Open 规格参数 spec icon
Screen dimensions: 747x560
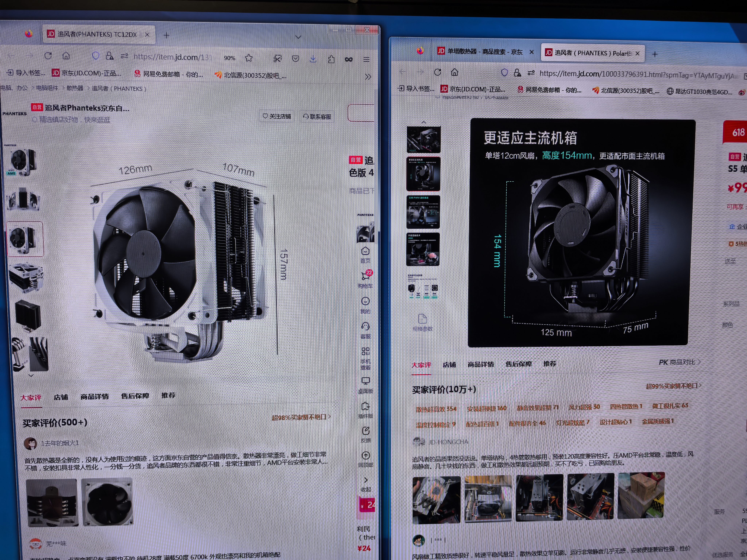pos(422,323)
